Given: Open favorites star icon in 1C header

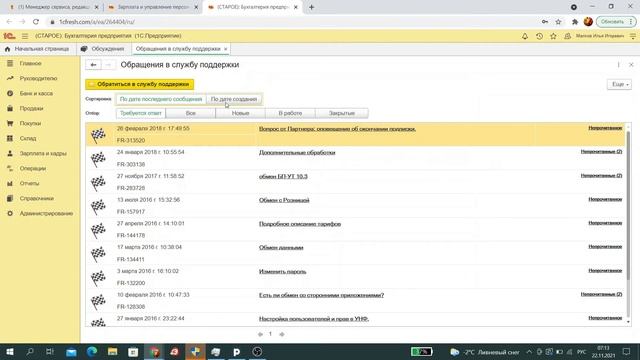Looking at the screenshot, I should [553, 36].
